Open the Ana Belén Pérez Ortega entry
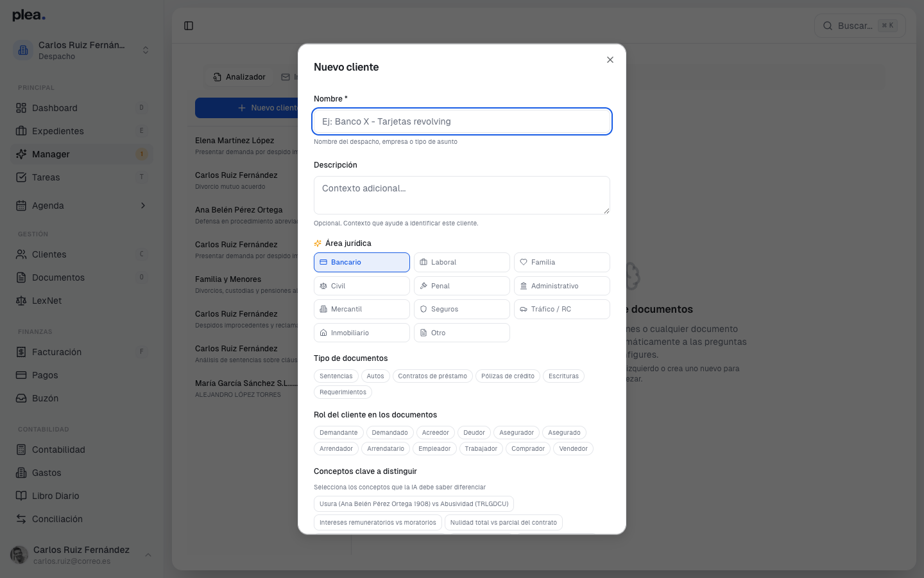Image resolution: width=924 pixels, height=578 pixels. tap(246, 215)
